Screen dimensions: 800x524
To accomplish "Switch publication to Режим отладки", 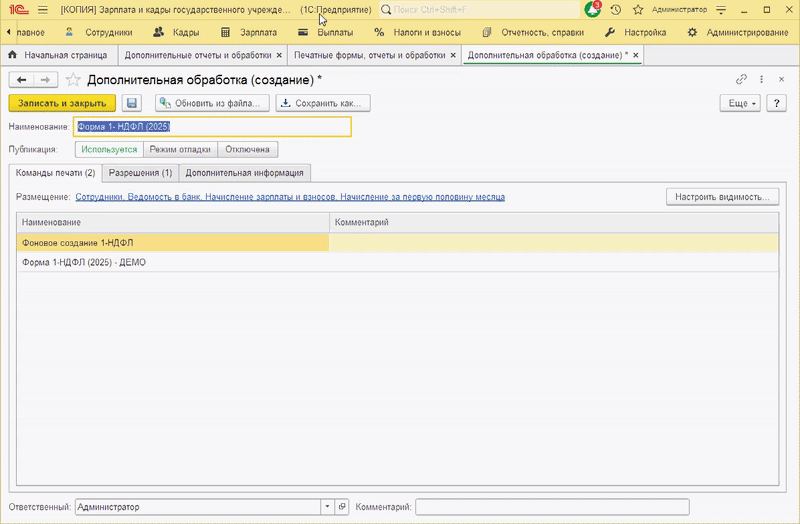I will 180,149.
